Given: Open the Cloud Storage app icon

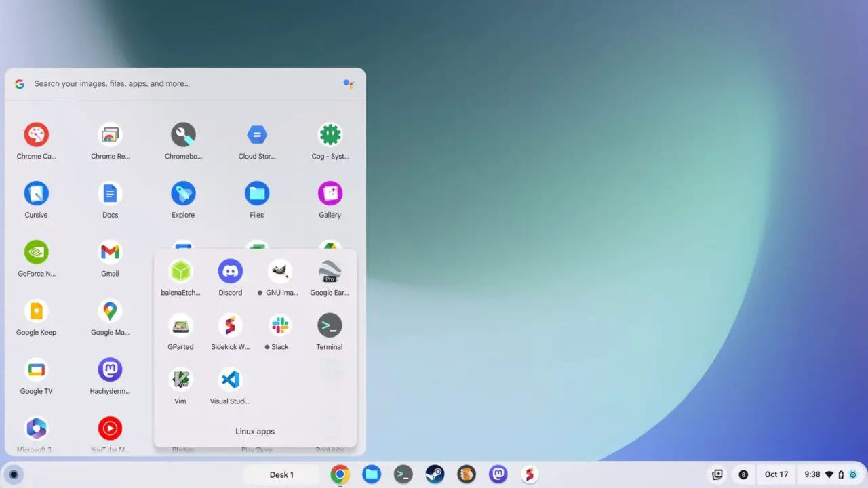Looking at the screenshot, I should 257,135.
